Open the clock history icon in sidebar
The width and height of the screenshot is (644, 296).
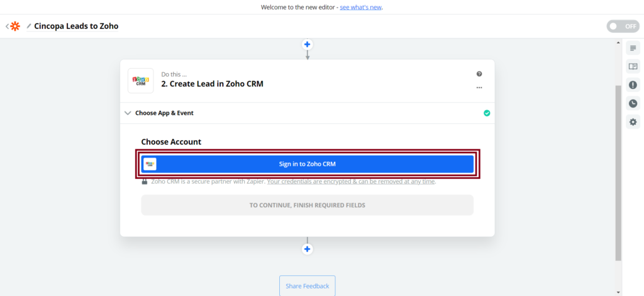[x=633, y=103]
